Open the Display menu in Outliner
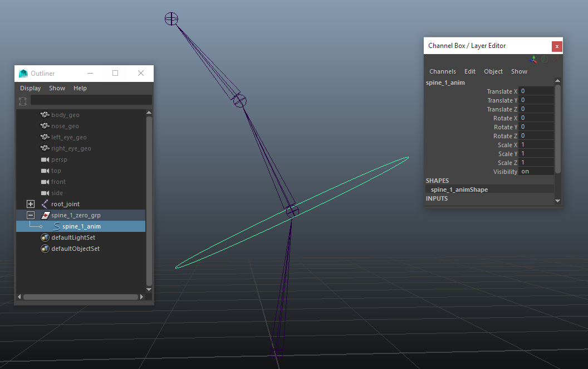588x369 pixels. tap(31, 88)
